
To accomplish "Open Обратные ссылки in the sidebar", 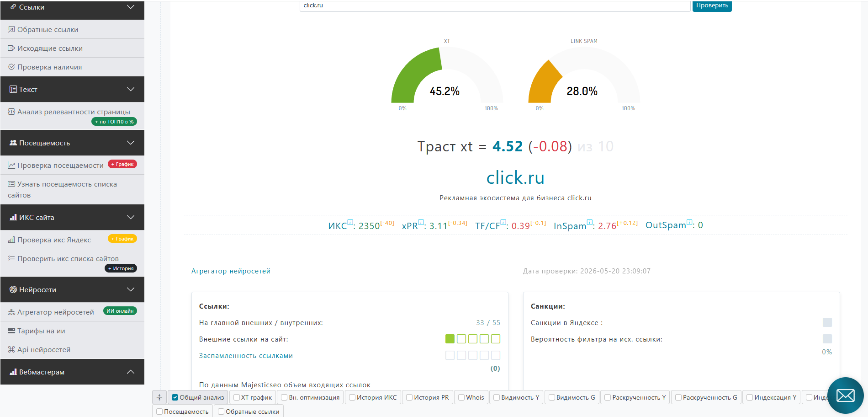I will pos(72,29).
